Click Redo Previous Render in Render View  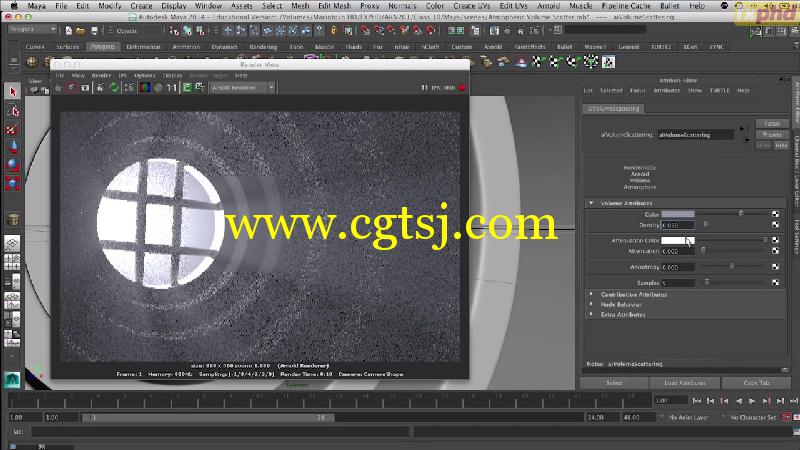[58, 88]
